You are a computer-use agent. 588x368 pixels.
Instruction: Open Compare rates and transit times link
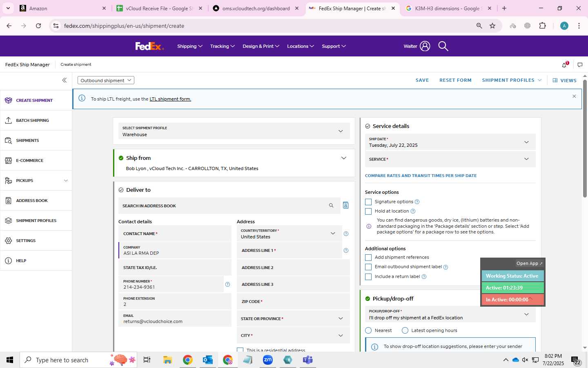(x=421, y=175)
